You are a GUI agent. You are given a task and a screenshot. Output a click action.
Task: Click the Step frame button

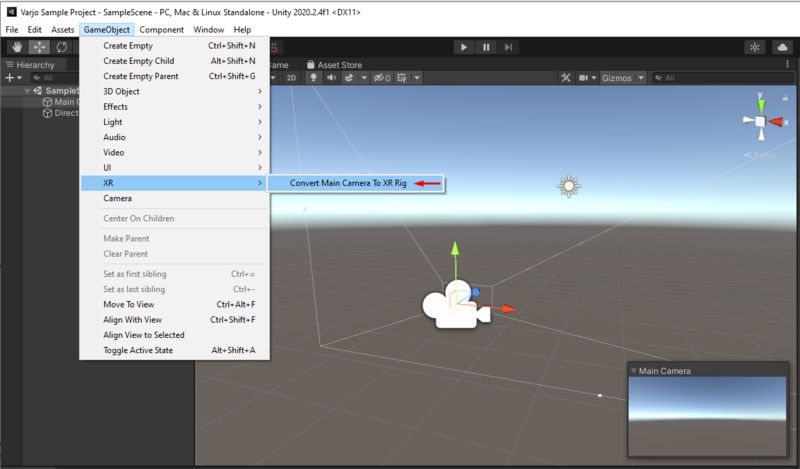tap(508, 47)
